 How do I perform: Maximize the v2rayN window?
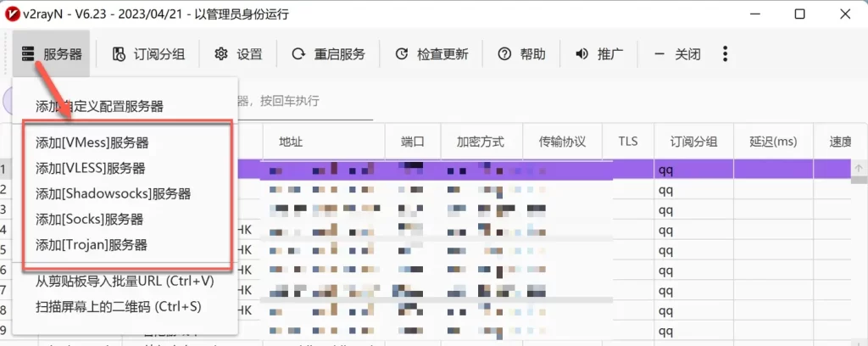pos(799,14)
